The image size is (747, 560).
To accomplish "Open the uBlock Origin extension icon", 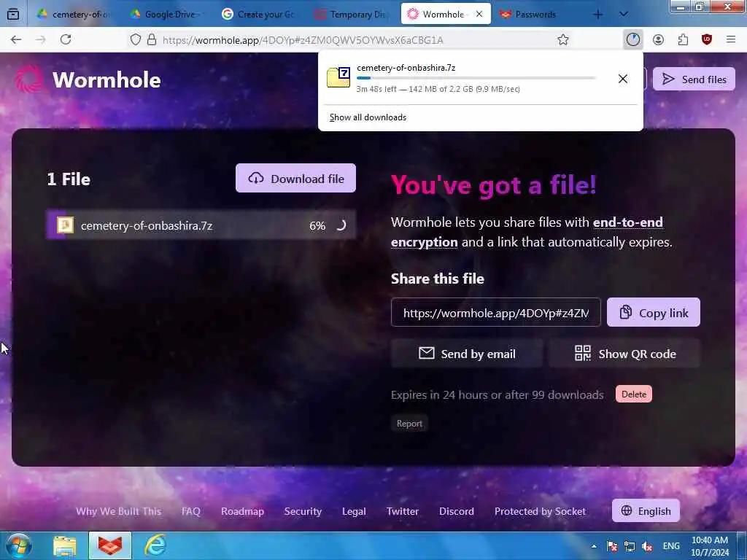I will click(707, 39).
